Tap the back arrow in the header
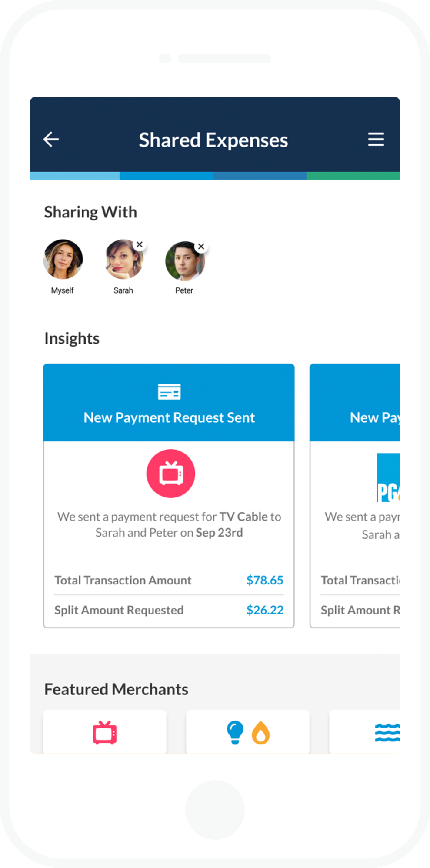This screenshot has height=868, width=430. tap(51, 139)
